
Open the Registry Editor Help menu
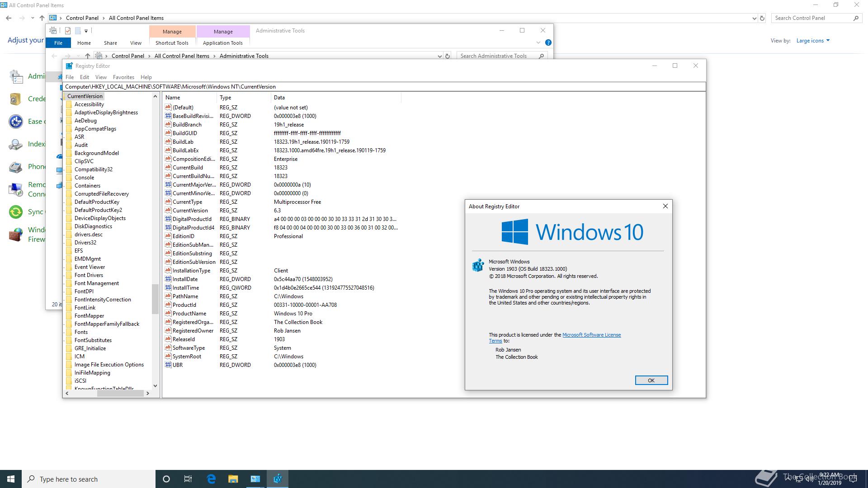tap(146, 77)
